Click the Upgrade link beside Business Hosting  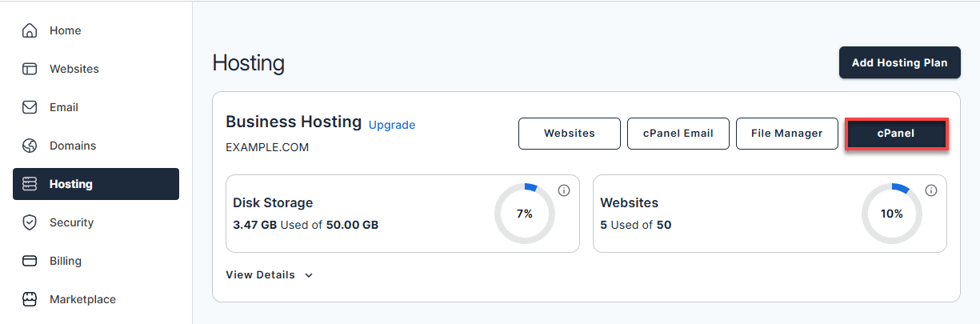392,125
